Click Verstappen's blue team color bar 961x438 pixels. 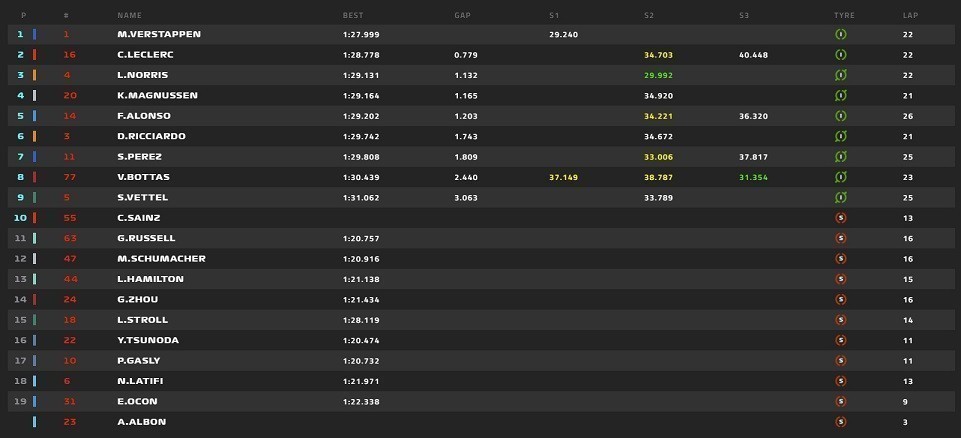click(34, 34)
